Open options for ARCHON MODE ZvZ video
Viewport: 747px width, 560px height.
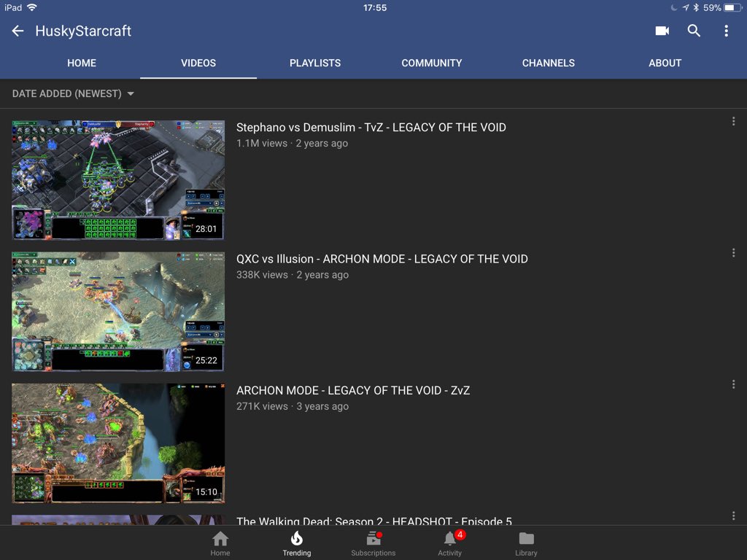[x=733, y=384]
